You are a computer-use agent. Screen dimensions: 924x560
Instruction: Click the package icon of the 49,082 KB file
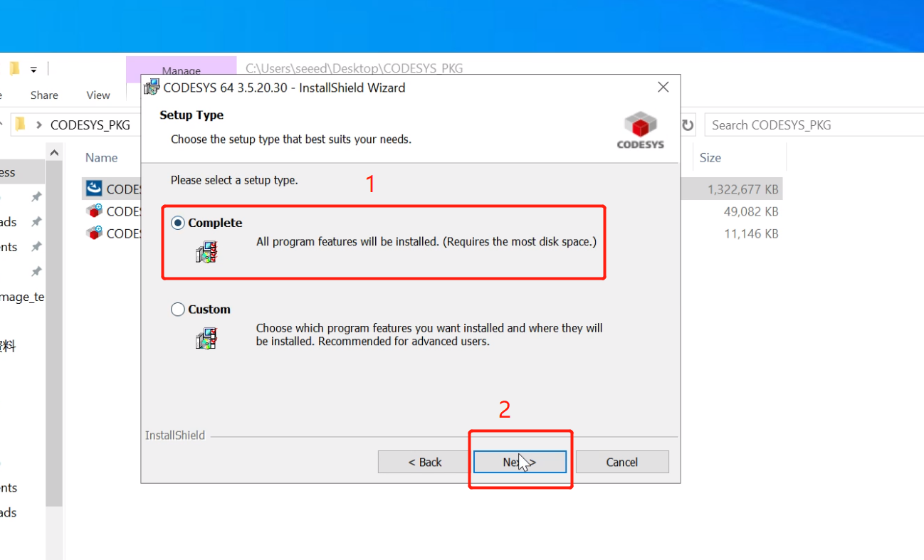pos(94,211)
